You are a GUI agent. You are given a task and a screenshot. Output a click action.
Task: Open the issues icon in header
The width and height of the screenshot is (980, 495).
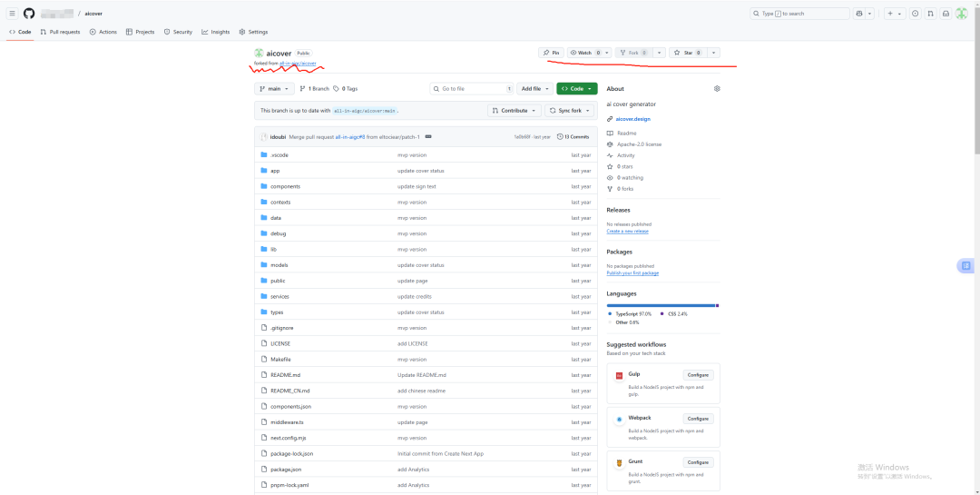pos(915,14)
